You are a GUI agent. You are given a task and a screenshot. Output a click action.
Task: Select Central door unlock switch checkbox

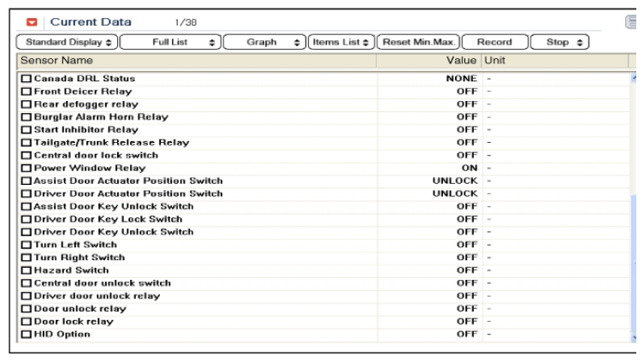coord(27,283)
